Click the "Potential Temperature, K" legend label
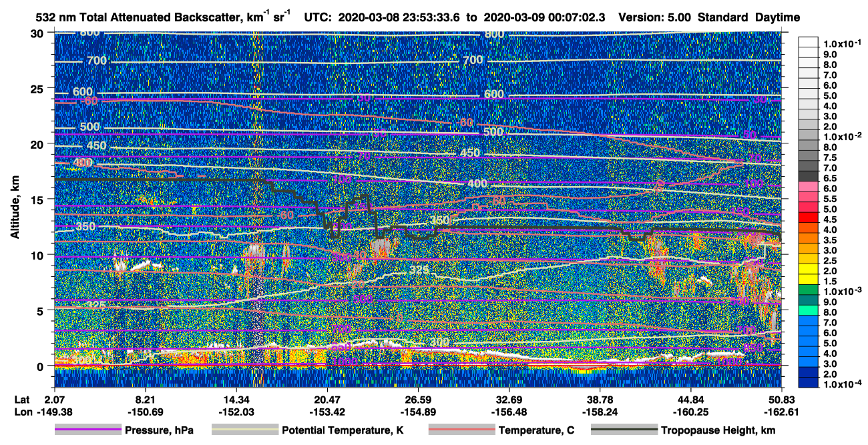Screen dimensions: 868x445 tap(343, 430)
